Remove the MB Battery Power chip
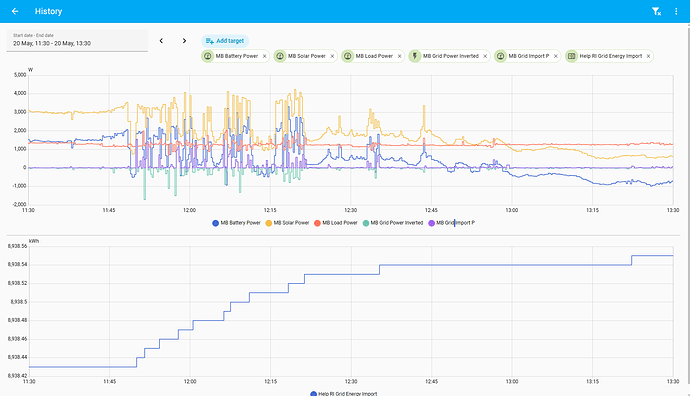 pos(264,56)
